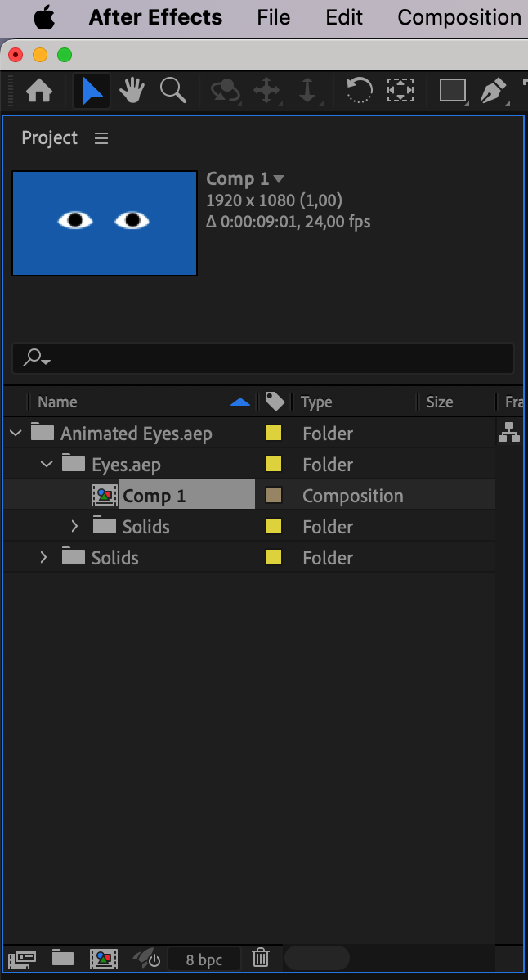Click the Interpret Footage icon at the bottom
Viewport: 528px width, 980px height.
pyautogui.click(x=22, y=957)
